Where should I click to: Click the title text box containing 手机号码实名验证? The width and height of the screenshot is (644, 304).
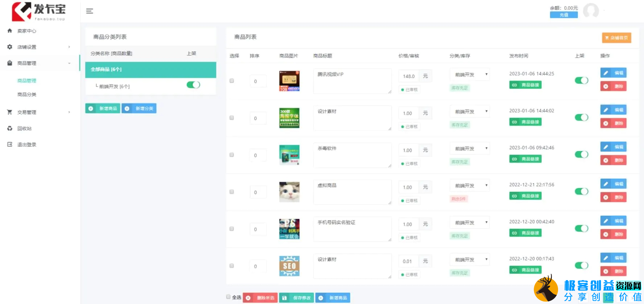tap(352, 229)
